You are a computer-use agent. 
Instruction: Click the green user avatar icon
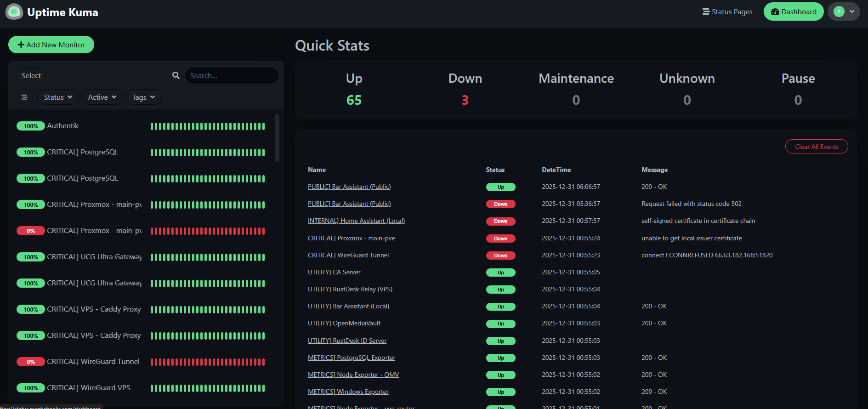[839, 12]
